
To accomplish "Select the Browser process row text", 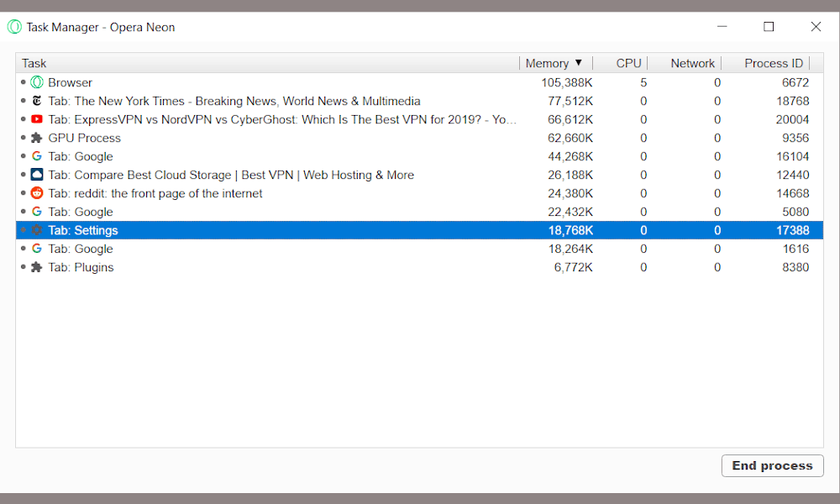I will pos(70,82).
